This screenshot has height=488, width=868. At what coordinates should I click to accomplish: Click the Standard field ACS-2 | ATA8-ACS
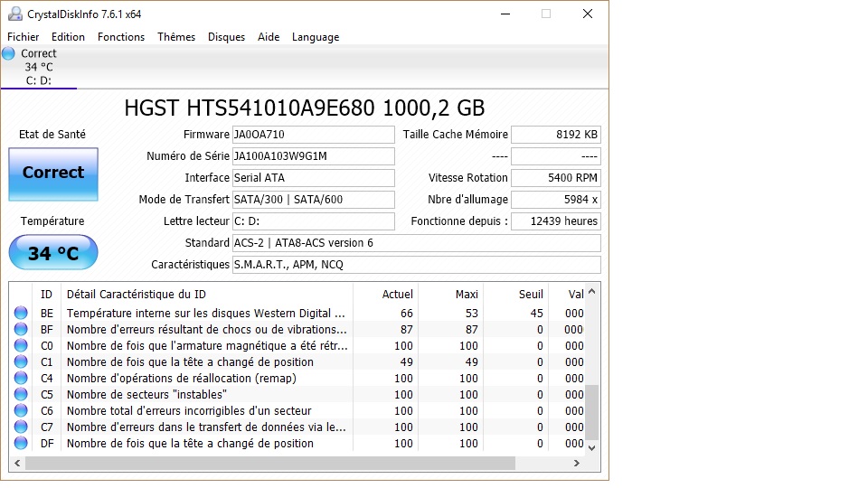416,243
